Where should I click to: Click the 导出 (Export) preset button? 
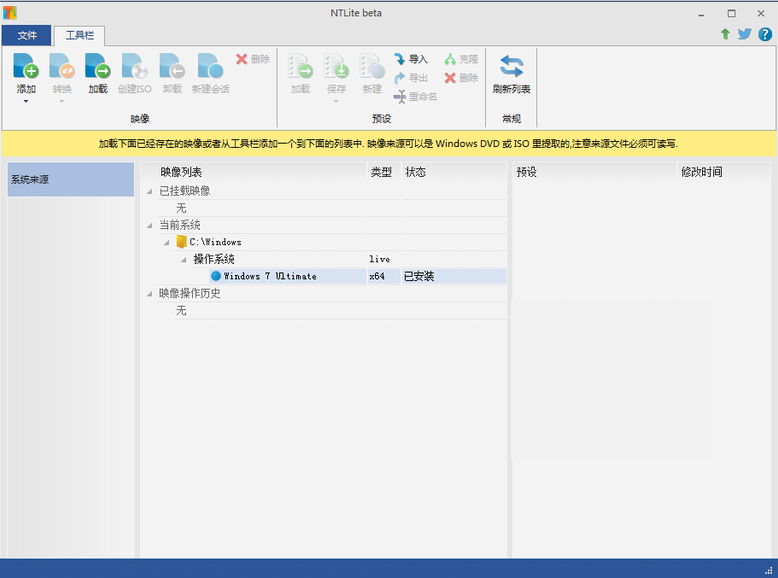(x=411, y=78)
